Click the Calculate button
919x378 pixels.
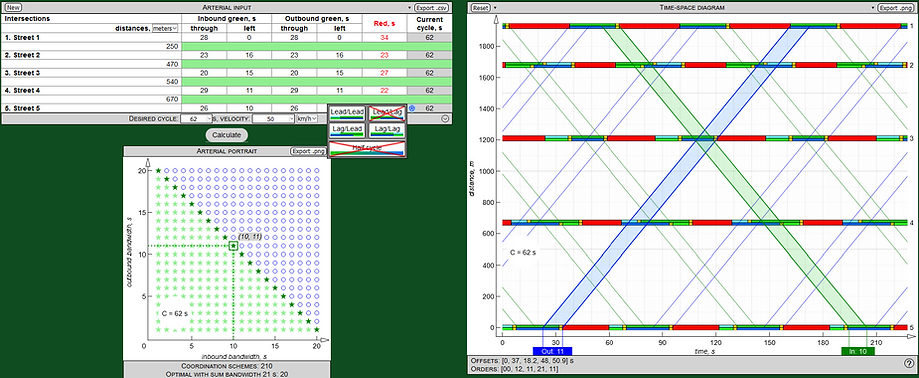coord(226,135)
